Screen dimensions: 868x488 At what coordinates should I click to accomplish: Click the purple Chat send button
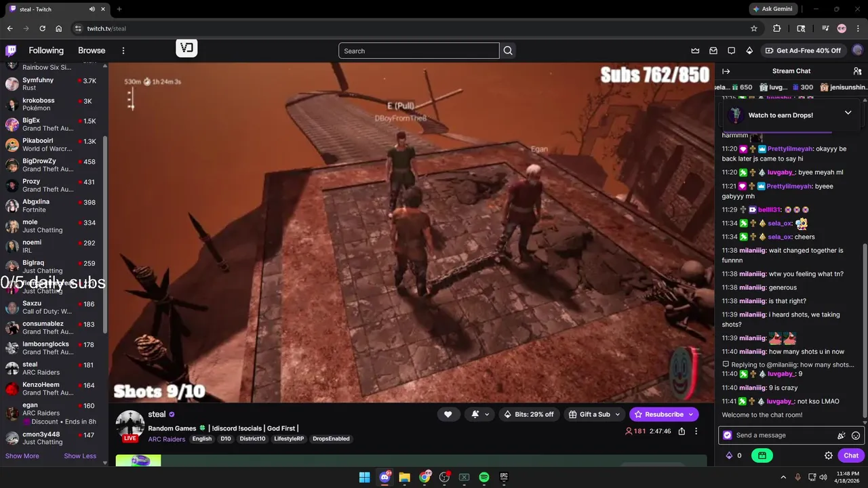(851, 455)
